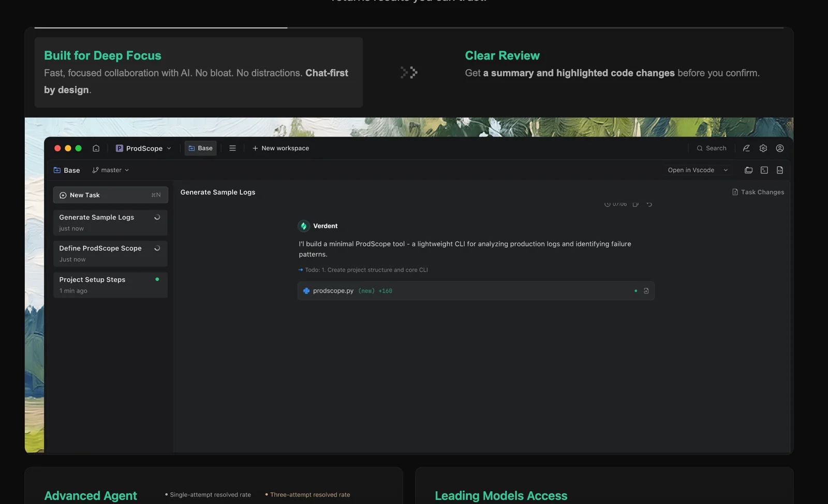Viewport: 828px width, 504px height.
Task: Click the undo arrow above Verdent message
Action: point(649,204)
